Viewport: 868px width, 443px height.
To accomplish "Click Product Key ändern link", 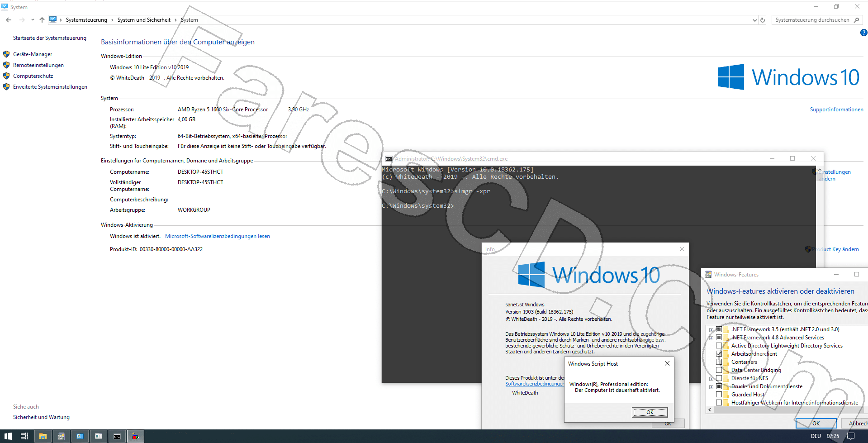I will 835,249.
